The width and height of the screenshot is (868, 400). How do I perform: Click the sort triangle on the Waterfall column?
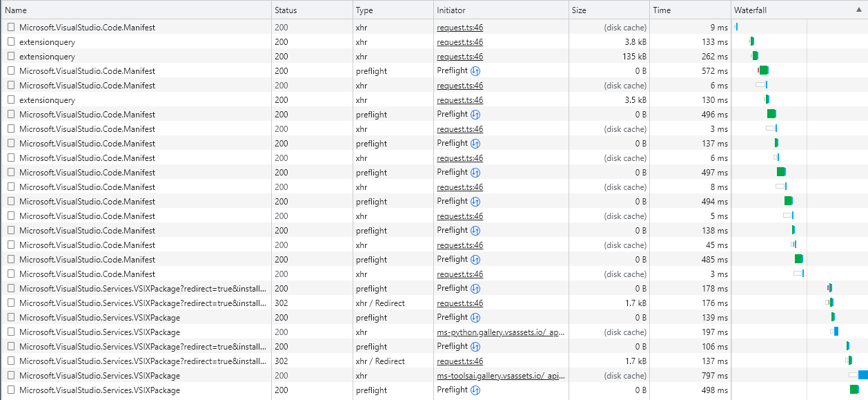pyautogui.click(x=858, y=10)
